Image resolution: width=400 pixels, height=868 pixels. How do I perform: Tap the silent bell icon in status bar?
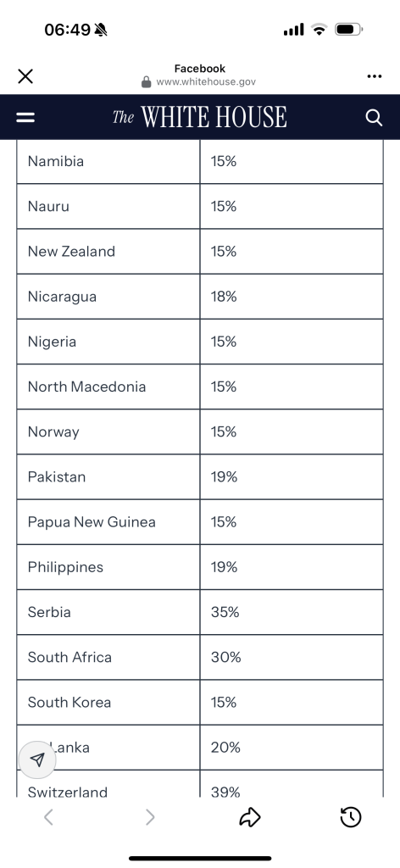point(101,30)
